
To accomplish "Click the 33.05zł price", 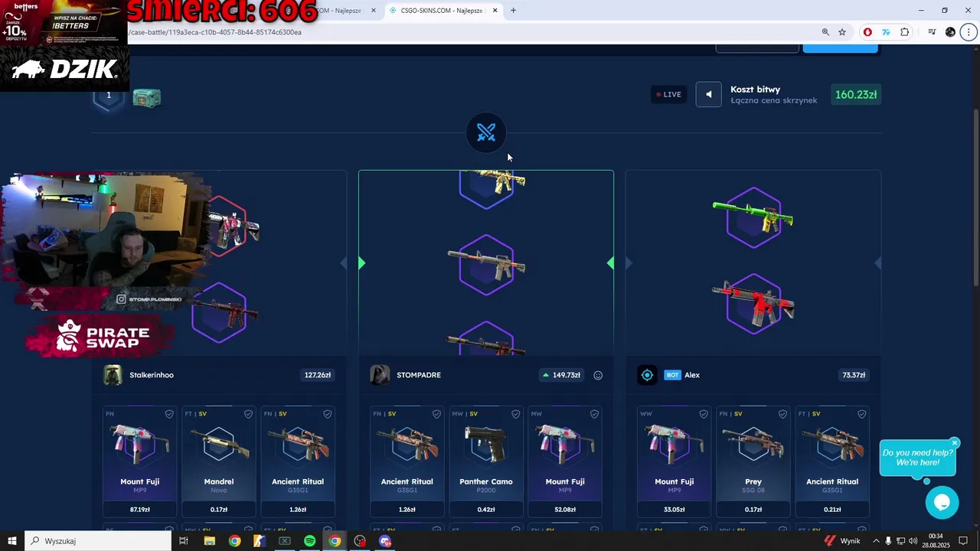I will [675, 510].
